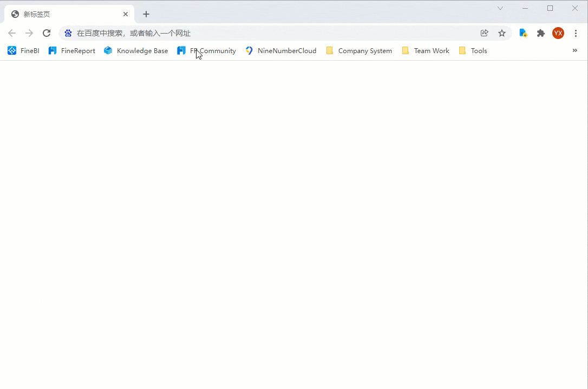Open the Chrome three-dot menu
The width and height of the screenshot is (588, 389).
(576, 33)
